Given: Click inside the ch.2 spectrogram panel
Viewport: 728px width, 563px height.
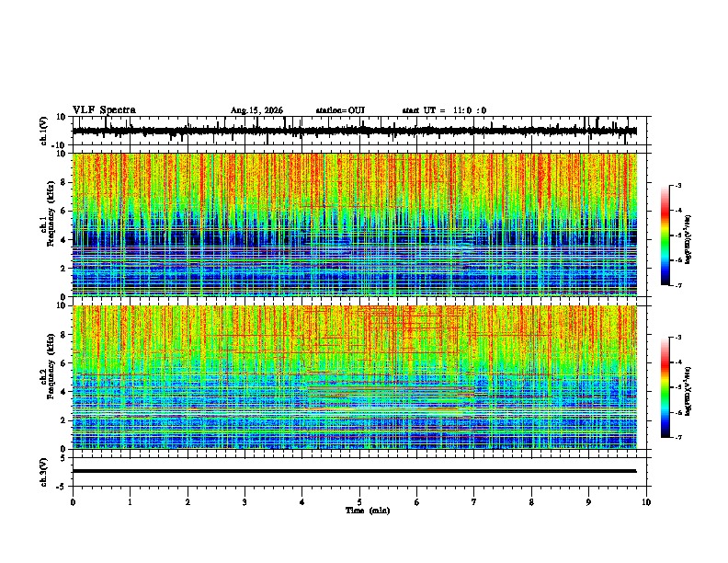Looking at the screenshot, I should click(x=355, y=377).
